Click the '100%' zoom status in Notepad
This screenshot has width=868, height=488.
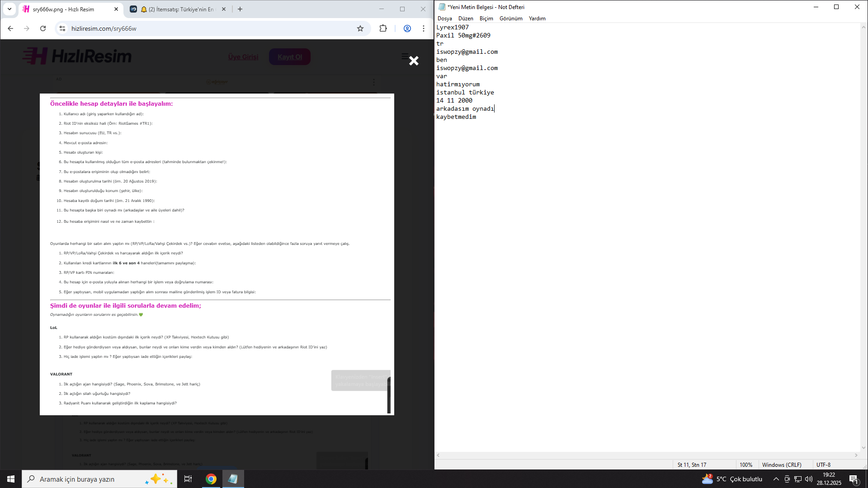(x=746, y=465)
